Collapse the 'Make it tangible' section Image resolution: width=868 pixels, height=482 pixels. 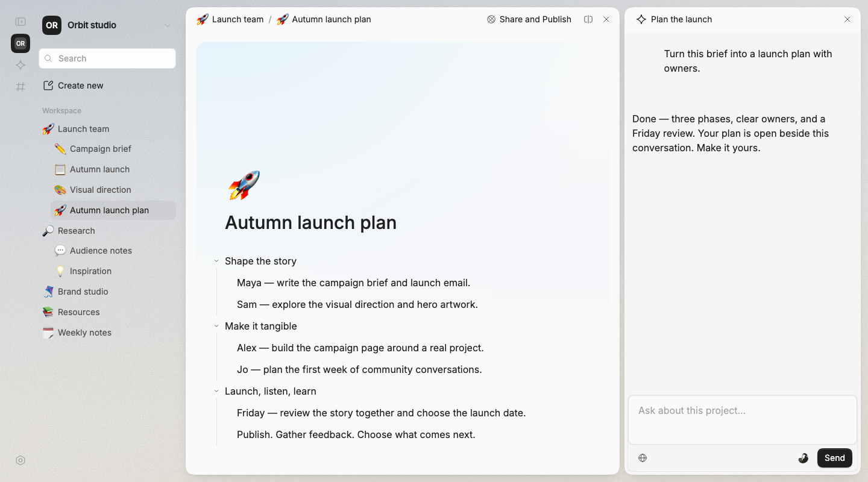point(216,326)
